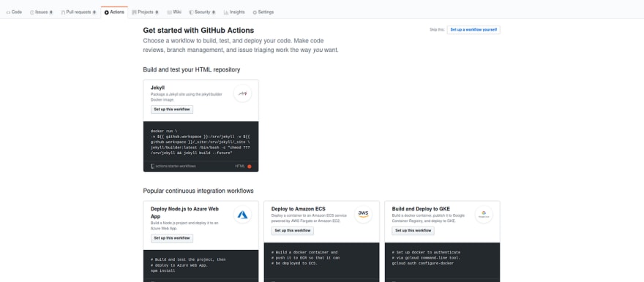The width and height of the screenshot is (644, 282).
Task: Set up Deploy to Amazon ECS workflow
Action: (x=293, y=231)
